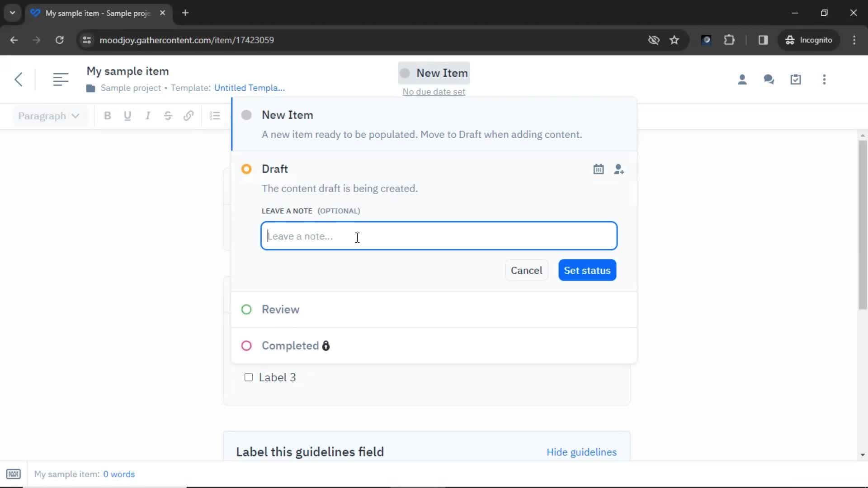This screenshot has width=868, height=488.
Task: Click the 0 words count link
Action: (x=119, y=474)
